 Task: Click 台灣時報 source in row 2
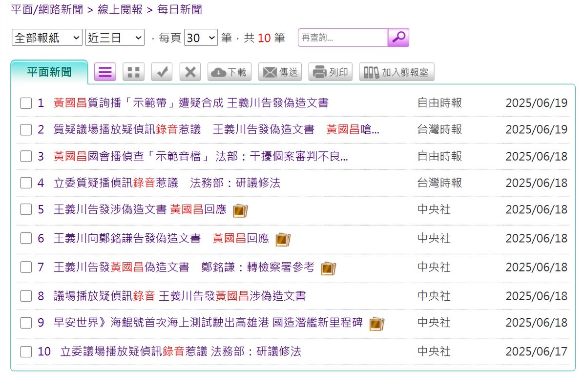(439, 130)
